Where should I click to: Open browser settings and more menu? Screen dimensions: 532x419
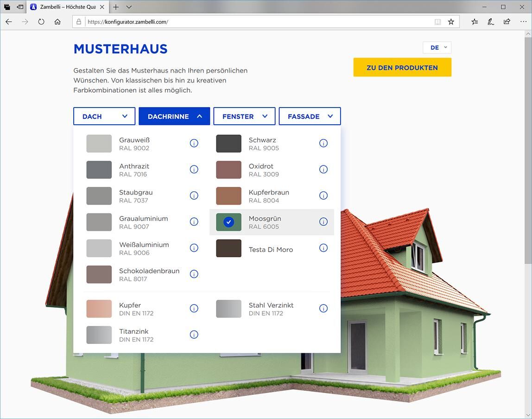(x=523, y=22)
